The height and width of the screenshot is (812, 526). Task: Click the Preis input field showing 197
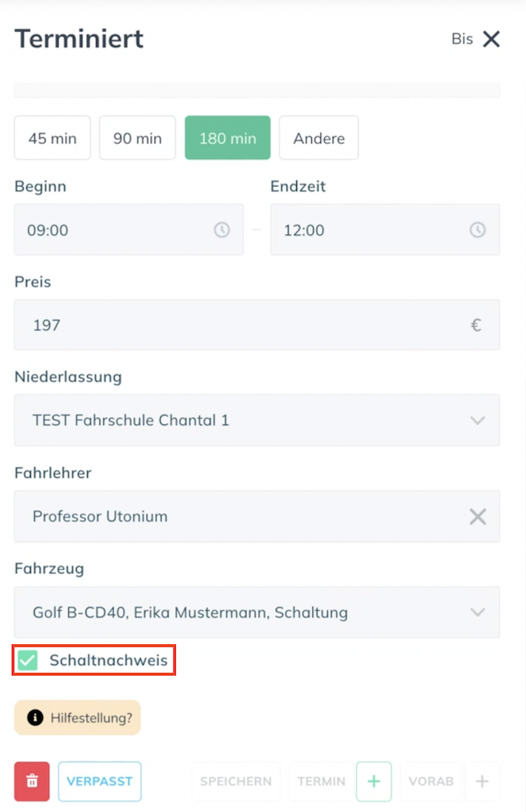pyautogui.click(x=257, y=324)
